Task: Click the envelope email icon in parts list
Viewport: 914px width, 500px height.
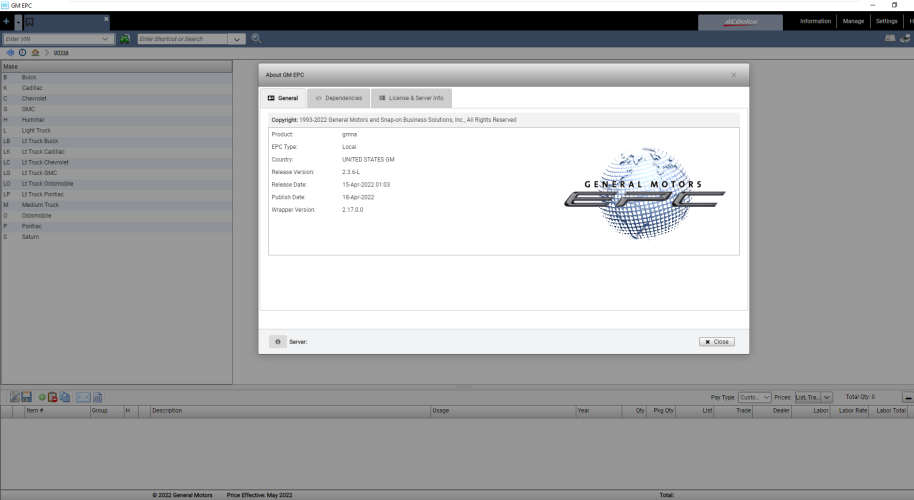Action: tap(83, 397)
